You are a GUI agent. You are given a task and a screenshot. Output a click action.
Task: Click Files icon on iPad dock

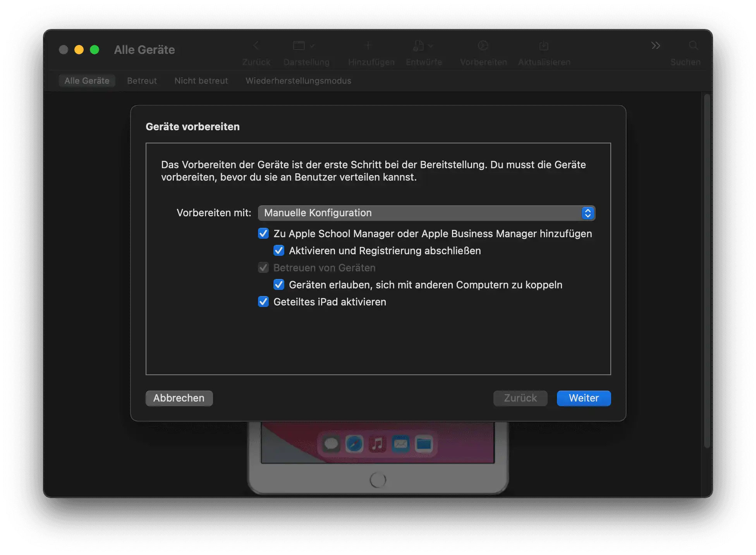tap(424, 444)
